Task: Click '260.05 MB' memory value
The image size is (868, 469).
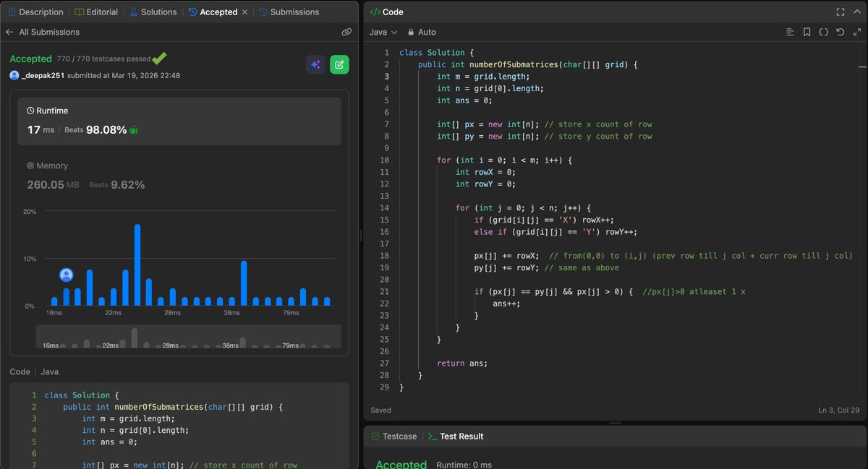Action: 53,185
